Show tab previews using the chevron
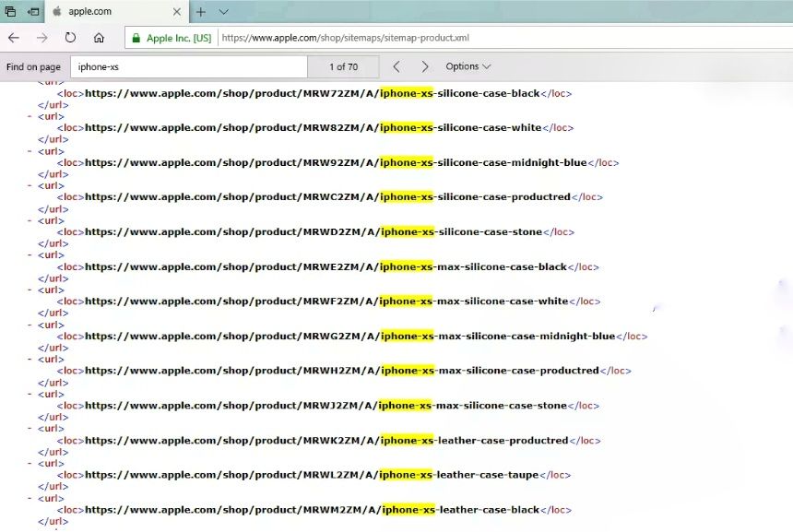This screenshot has height=532, width=793. pos(223,12)
